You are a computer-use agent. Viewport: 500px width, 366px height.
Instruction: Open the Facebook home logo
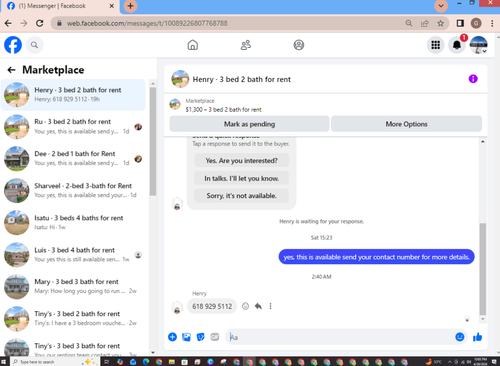13,45
